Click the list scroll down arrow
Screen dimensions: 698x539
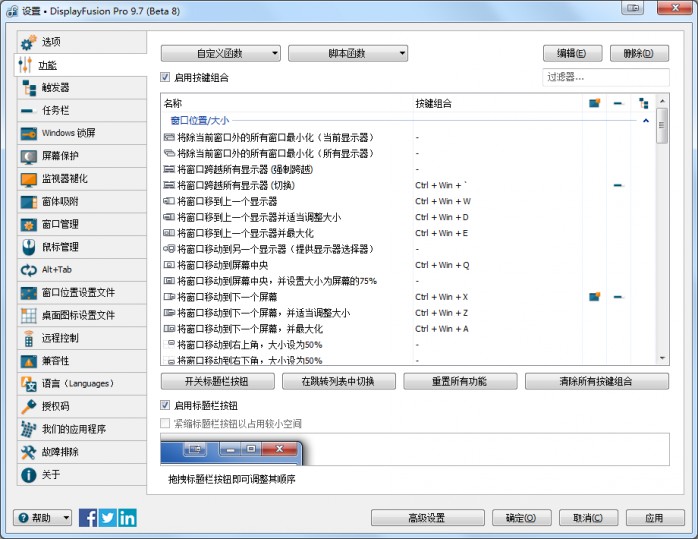[x=662, y=358]
